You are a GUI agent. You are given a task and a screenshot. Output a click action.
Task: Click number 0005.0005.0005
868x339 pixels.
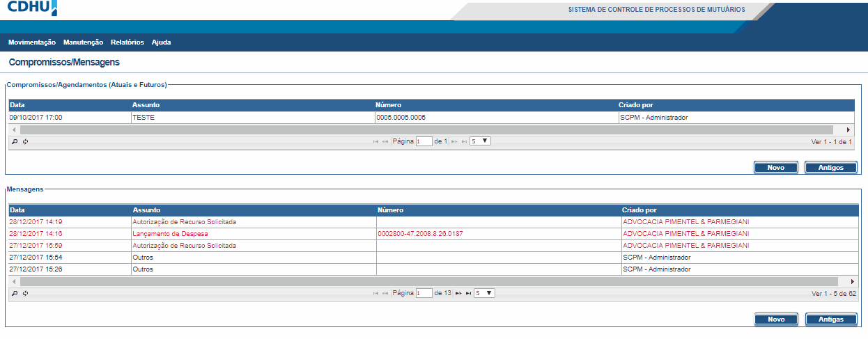401,118
